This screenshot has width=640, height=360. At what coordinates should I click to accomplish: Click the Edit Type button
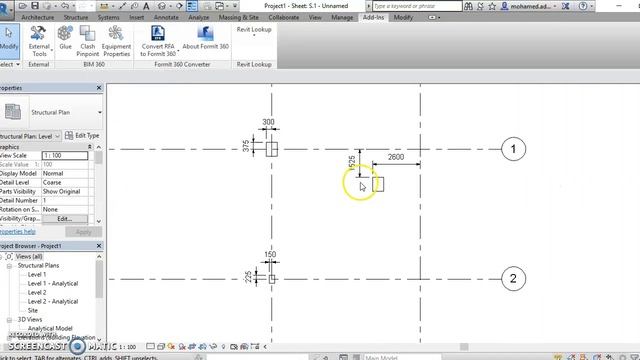[82, 136]
